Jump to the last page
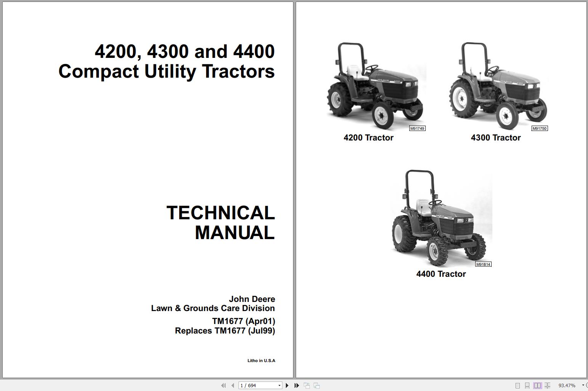Image resolution: width=588 pixels, height=391 pixels. point(297,385)
